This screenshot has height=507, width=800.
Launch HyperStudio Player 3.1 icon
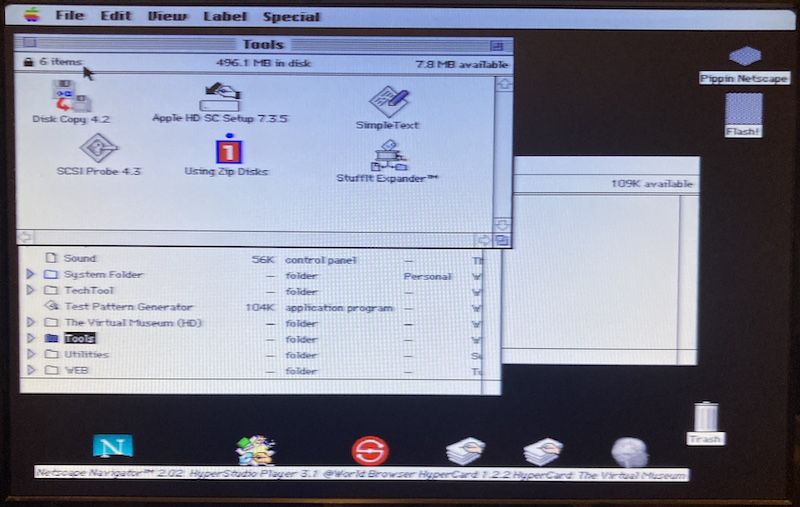(x=256, y=450)
